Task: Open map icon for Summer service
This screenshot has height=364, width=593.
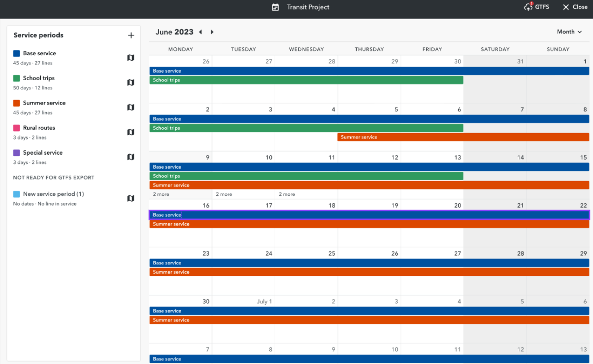Action: [x=130, y=107]
